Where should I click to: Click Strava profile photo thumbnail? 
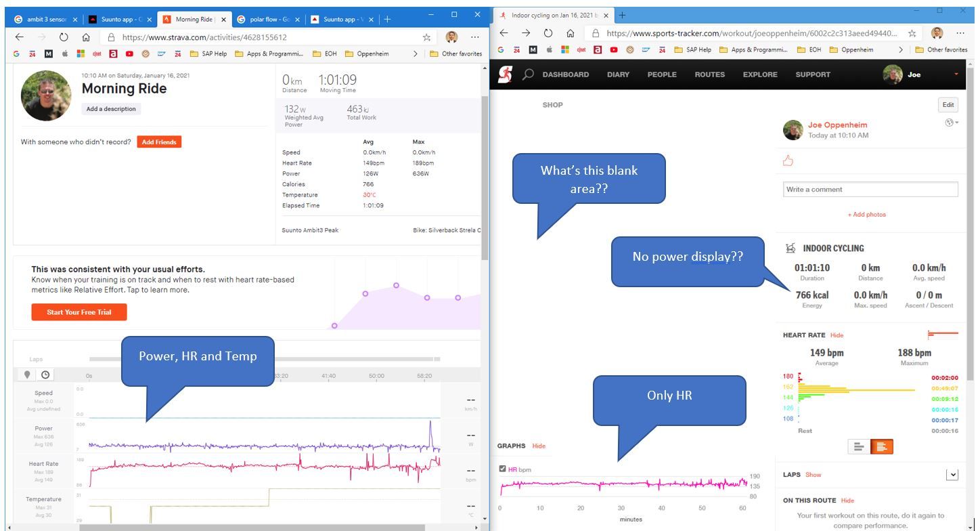tap(47, 95)
